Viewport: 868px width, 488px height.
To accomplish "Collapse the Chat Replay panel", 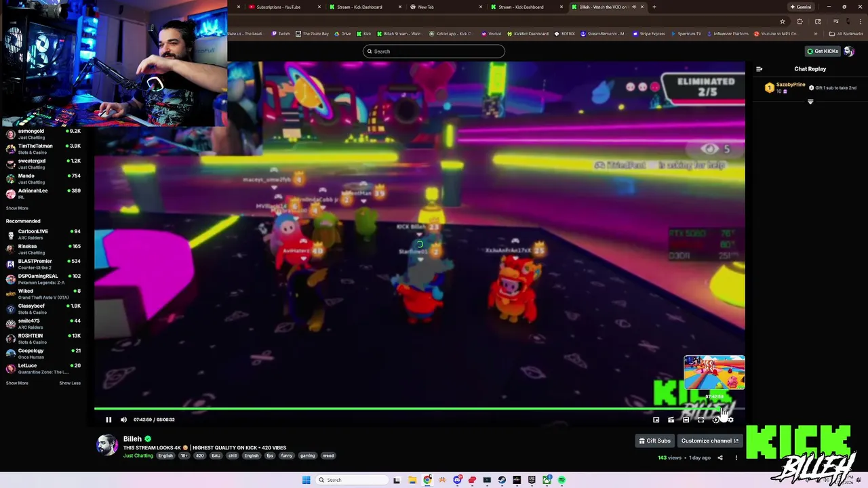I will 759,68.
